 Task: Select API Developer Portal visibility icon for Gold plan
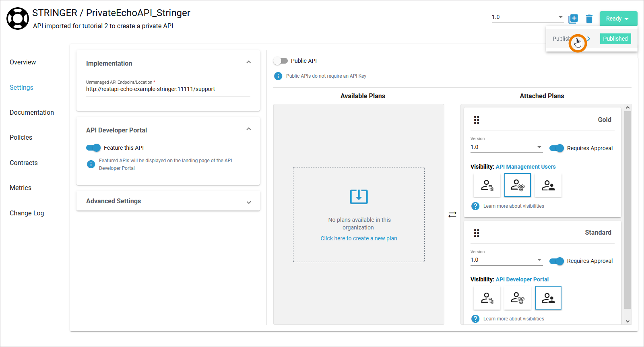point(548,185)
